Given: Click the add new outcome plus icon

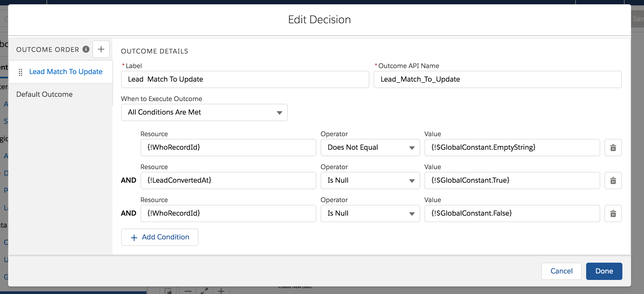Looking at the screenshot, I should click(101, 49).
